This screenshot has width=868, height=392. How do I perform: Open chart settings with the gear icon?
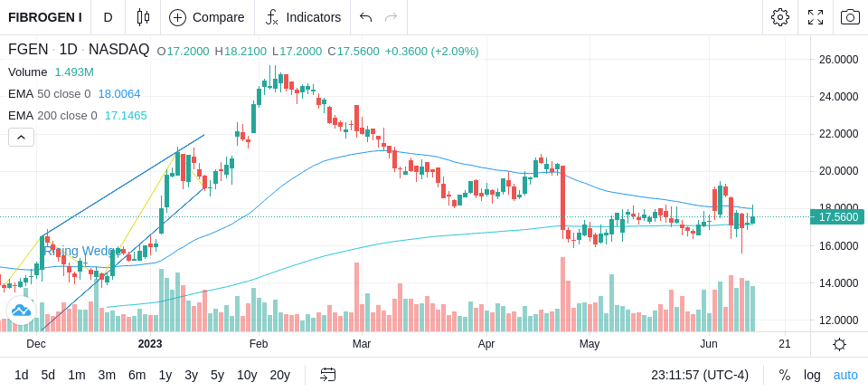pos(780,17)
